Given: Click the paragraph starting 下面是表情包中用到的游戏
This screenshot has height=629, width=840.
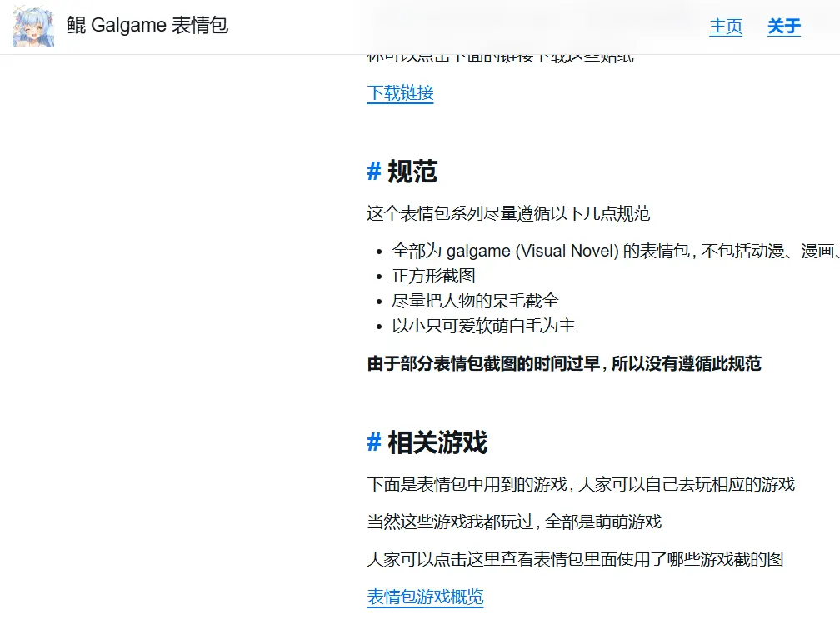Looking at the screenshot, I should click(x=581, y=484).
